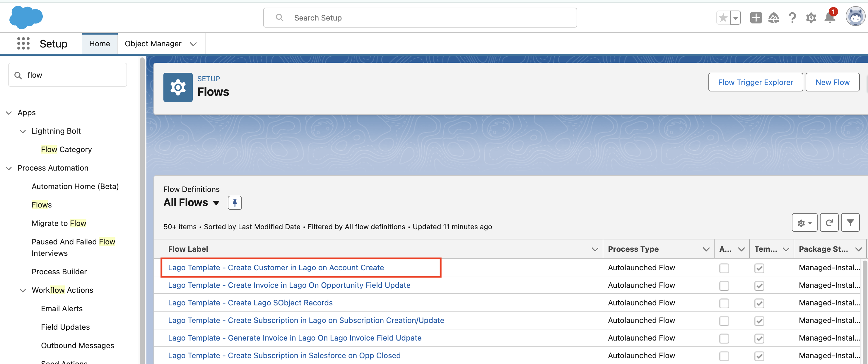
Task: Toggle Template checkbox for Create Lago SObject Records row
Action: tap(759, 303)
